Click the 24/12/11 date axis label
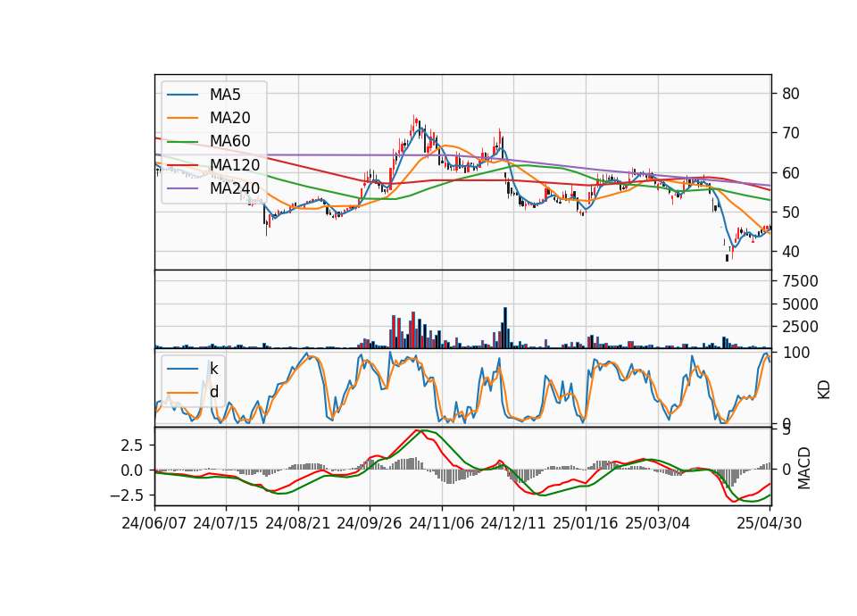The width and height of the screenshot is (857, 616). tap(513, 523)
